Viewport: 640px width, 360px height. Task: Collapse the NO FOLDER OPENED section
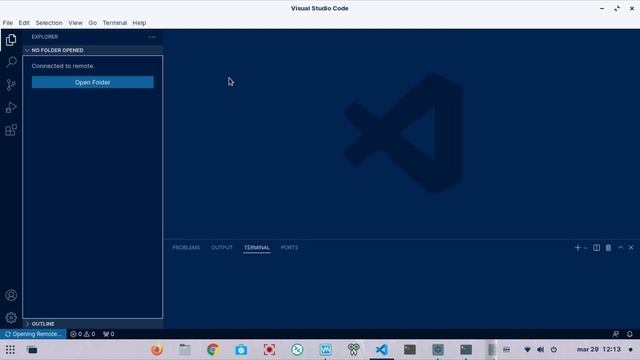93,50
